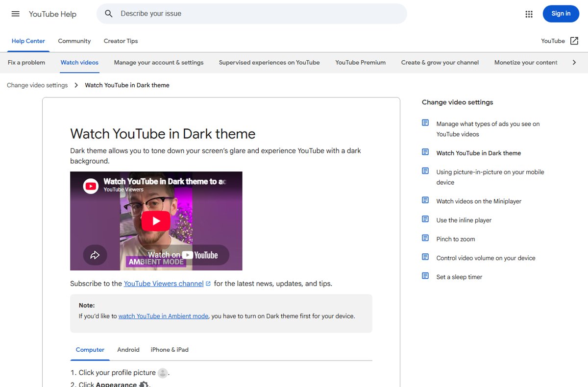Screen dimensions: 588x387
Task: Focus the Describe your issue search field
Action: point(252,14)
